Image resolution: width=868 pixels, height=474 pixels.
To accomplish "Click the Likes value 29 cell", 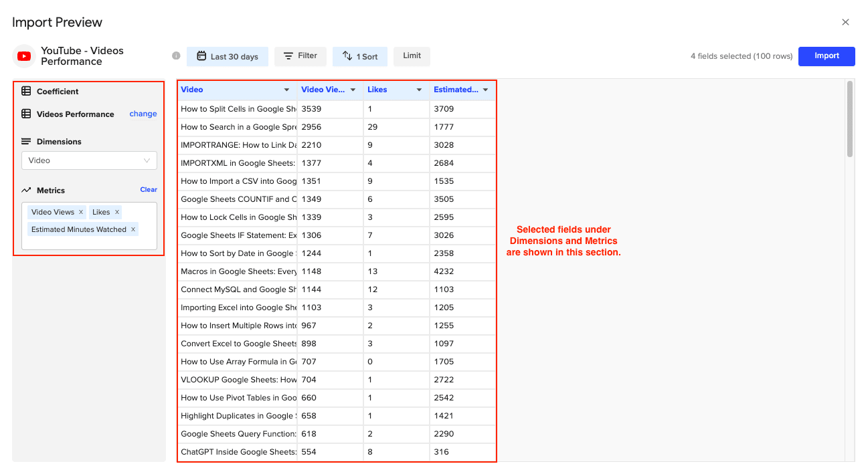I will (397, 127).
